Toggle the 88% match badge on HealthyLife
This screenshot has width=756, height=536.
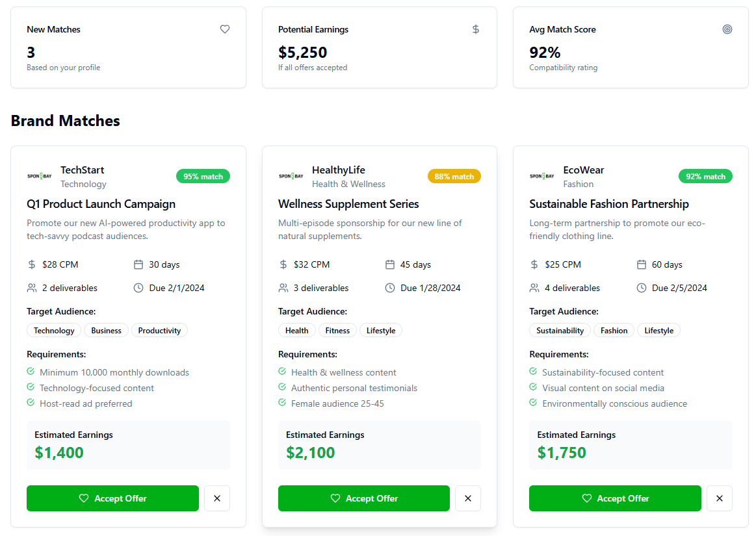point(454,176)
